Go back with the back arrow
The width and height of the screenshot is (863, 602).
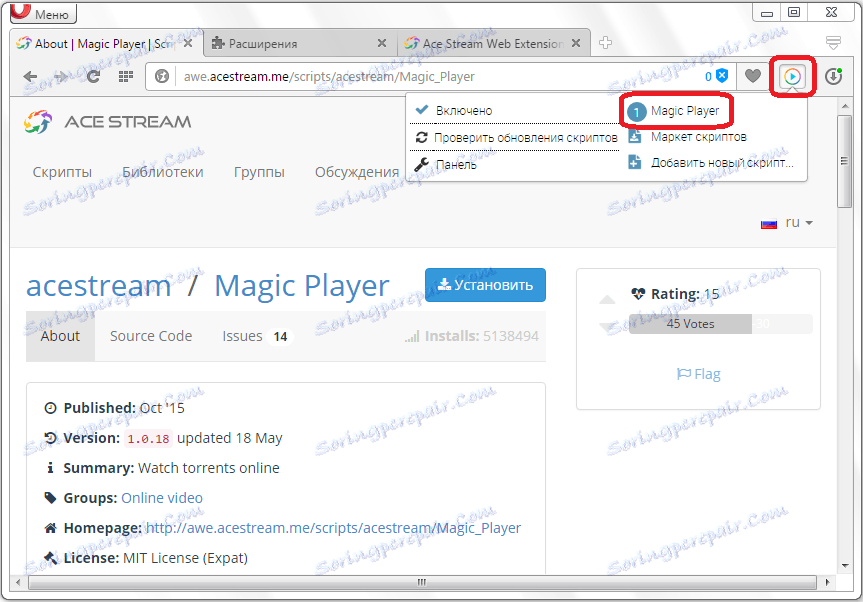pos(30,76)
